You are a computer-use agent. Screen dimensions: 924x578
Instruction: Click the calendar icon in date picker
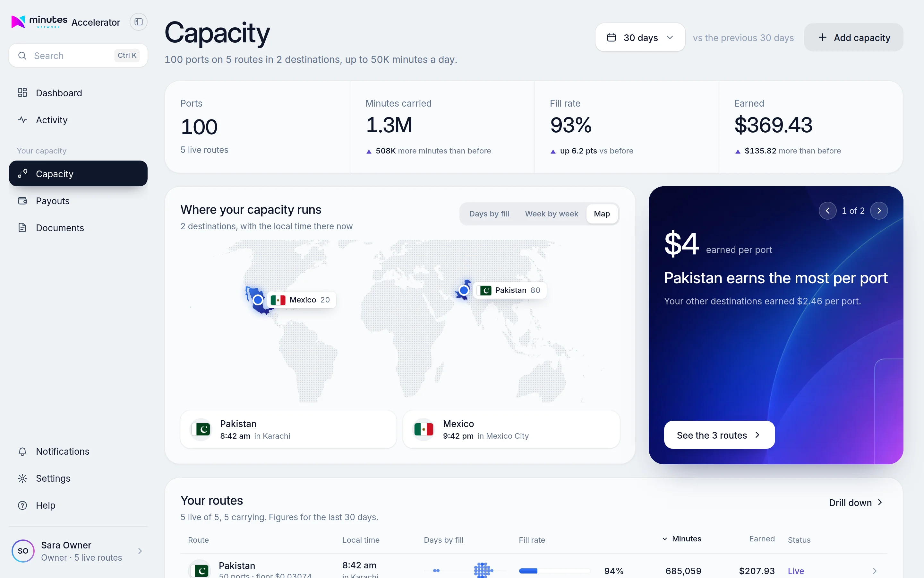click(x=611, y=38)
